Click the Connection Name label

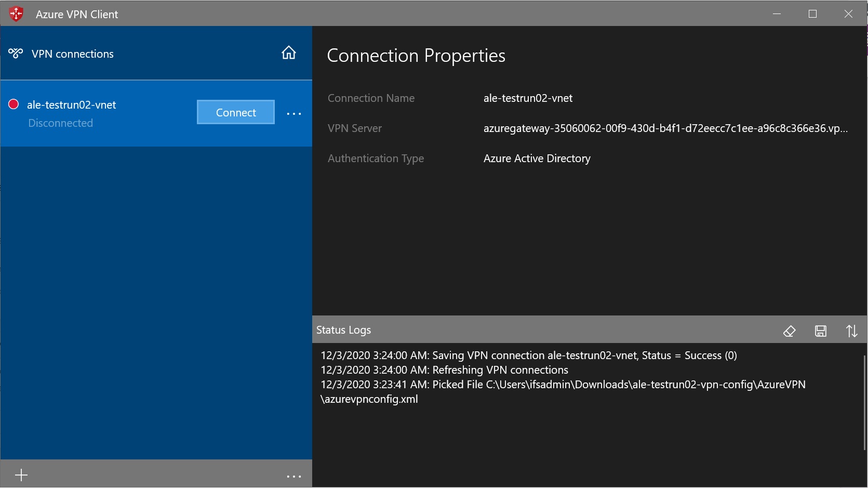pos(371,98)
